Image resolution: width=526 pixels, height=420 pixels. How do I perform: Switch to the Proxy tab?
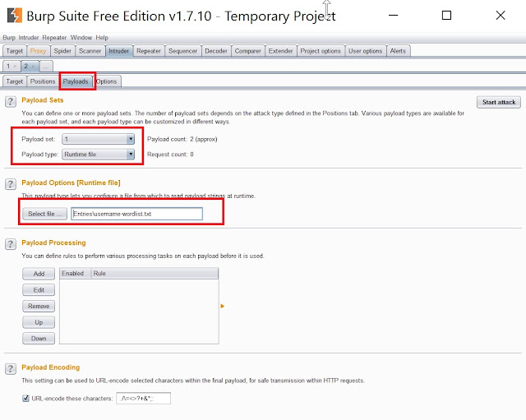[x=38, y=51]
